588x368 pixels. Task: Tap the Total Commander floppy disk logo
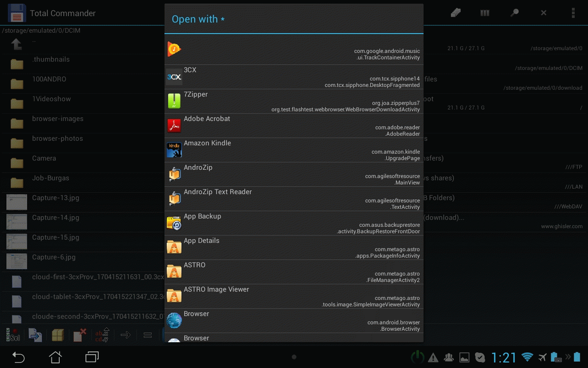click(x=17, y=13)
